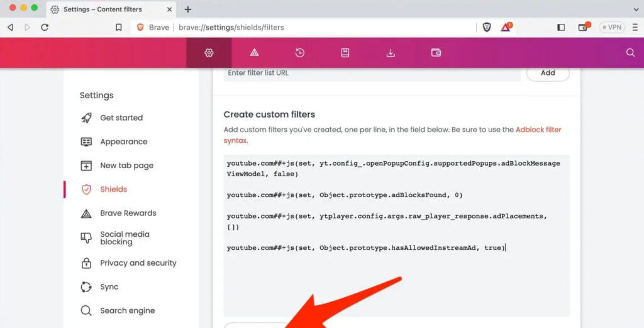Toggle the sidebar panel icon
Image resolution: width=644 pixels, height=328 pixels.
pyautogui.click(x=561, y=27)
